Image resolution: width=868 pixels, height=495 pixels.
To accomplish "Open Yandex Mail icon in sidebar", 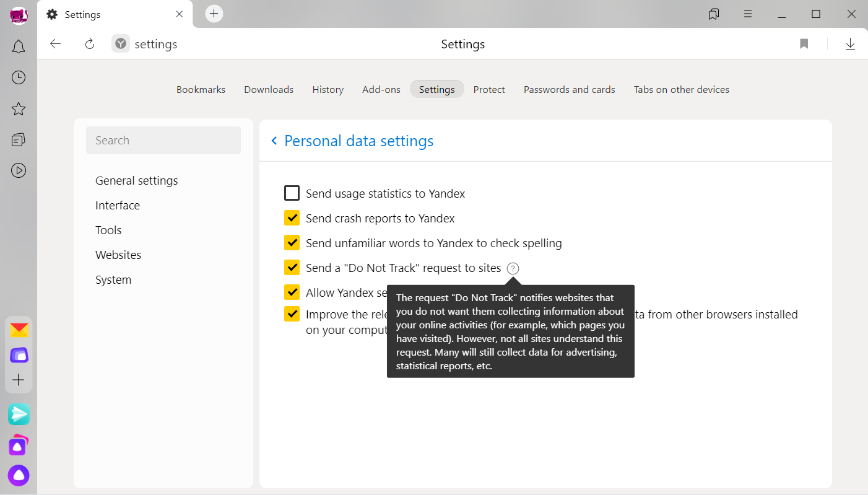I will pos(19,330).
